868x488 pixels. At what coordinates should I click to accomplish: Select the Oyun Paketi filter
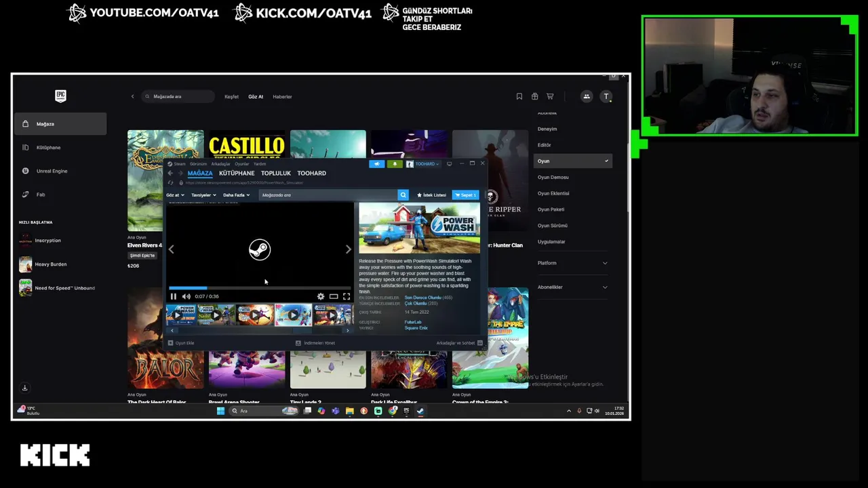click(551, 209)
